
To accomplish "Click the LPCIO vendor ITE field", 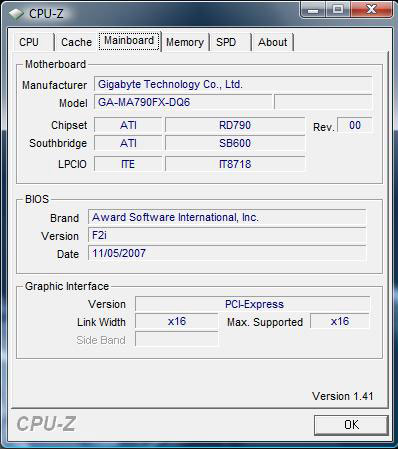I will pos(128,164).
